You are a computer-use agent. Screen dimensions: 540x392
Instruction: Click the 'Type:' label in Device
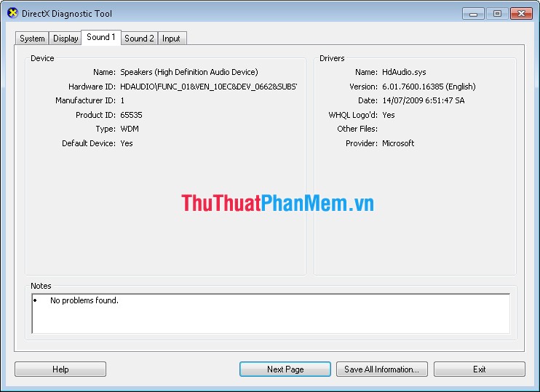tap(106, 129)
